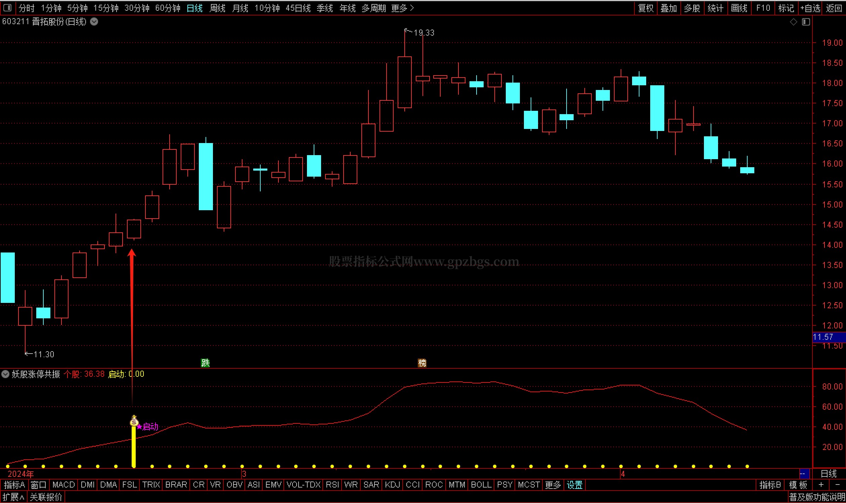The image size is (846, 504).
Task: Switch to 年线 period
Action: [347, 8]
